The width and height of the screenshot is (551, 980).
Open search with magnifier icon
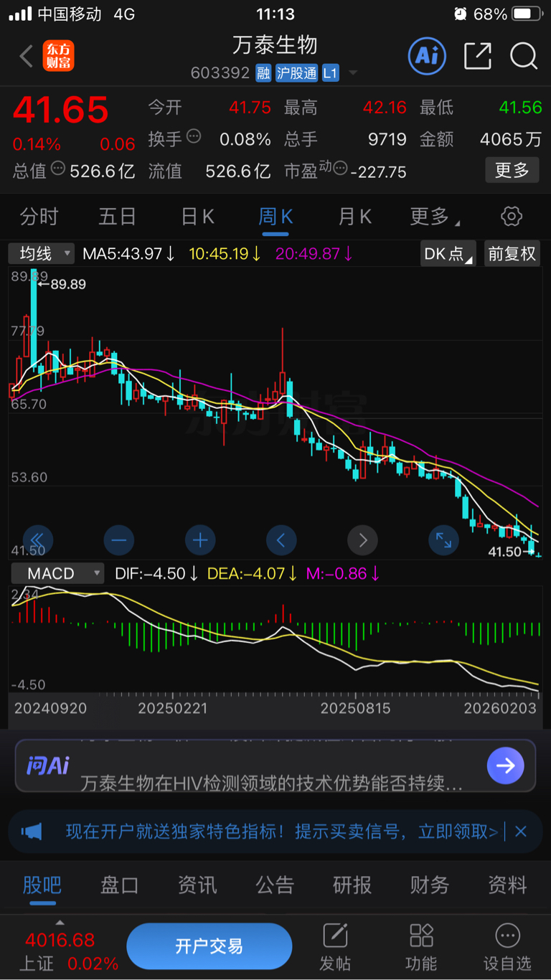click(524, 56)
